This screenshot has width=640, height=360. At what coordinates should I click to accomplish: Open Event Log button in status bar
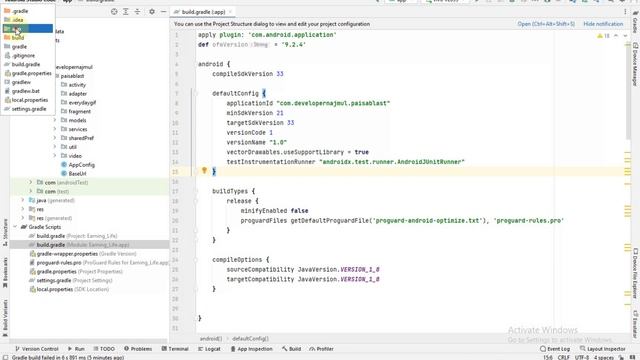(555, 349)
